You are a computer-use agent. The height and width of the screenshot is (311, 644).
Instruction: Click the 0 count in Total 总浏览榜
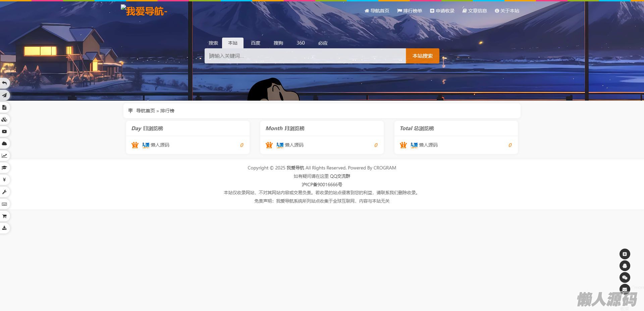click(x=510, y=145)
